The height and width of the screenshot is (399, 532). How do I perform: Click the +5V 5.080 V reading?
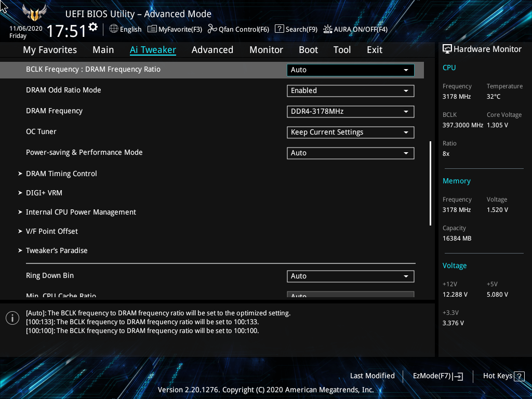point(497,295)
